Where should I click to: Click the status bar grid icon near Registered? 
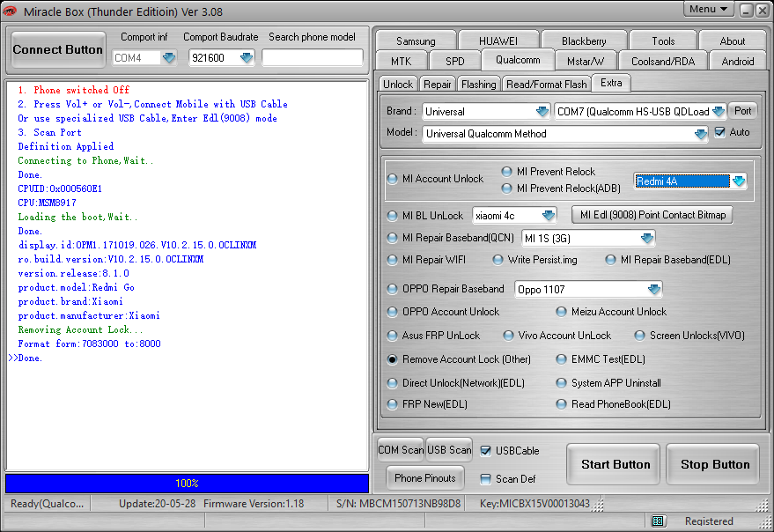tap(657, 521)
